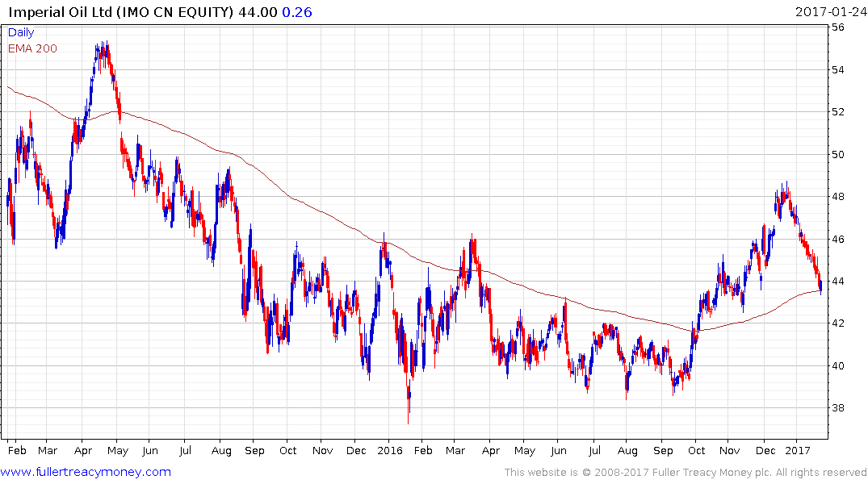Click the 42 price axis label
Screen dimensions: 868x484
(x=838, y=323)
